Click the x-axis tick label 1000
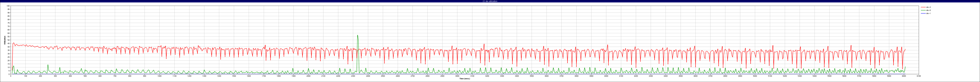 point(159,76)
